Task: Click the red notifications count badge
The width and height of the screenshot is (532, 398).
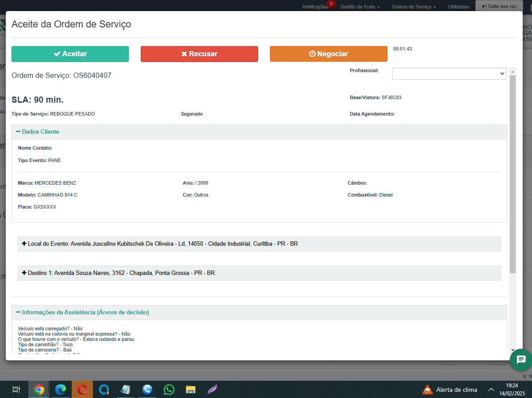Action: (x=331, y=4)
